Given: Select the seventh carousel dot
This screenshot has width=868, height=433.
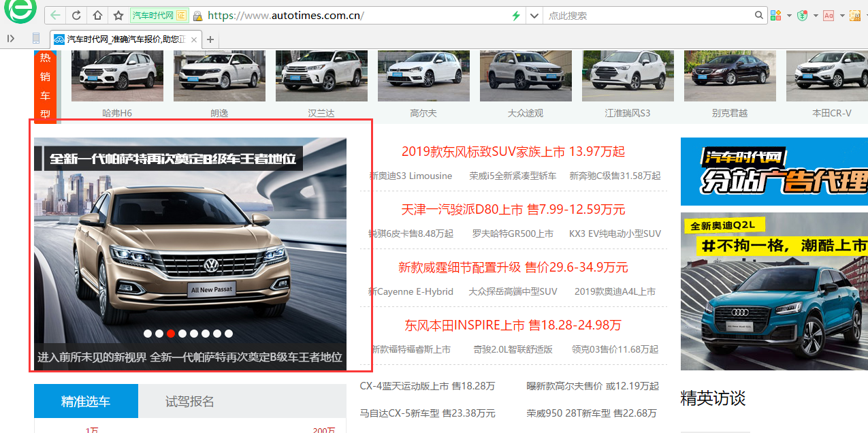Looking at the screenshot, I should (217, 334).
